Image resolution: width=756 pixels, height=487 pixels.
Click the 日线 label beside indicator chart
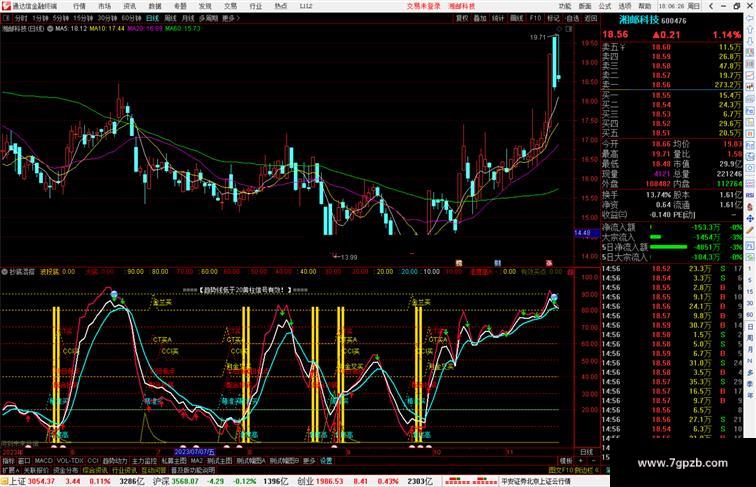[587, 452]
